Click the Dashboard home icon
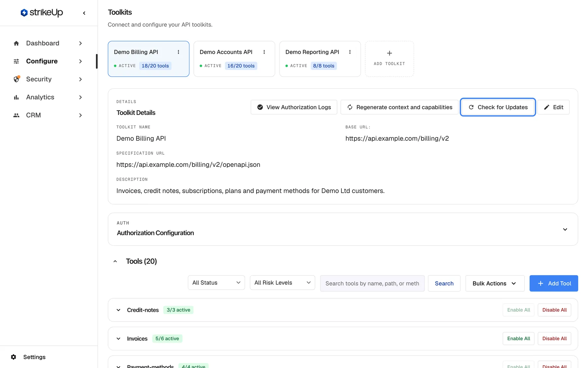 [x=16, y=43]
